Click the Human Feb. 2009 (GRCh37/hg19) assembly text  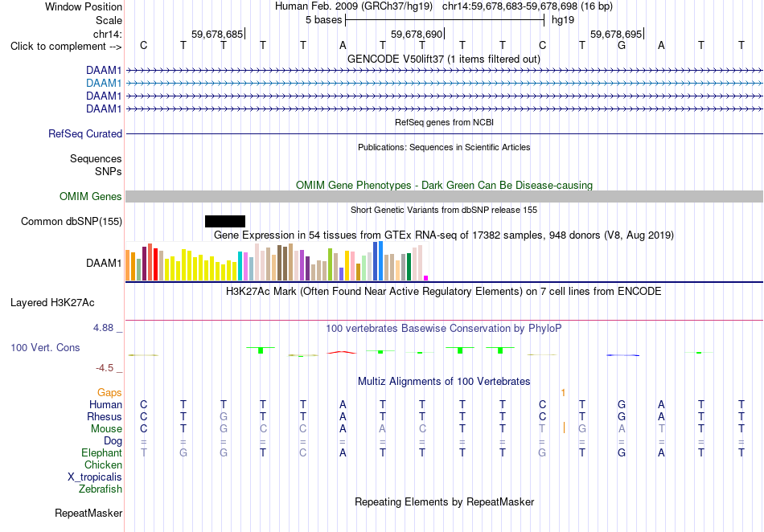coord(354,6)
